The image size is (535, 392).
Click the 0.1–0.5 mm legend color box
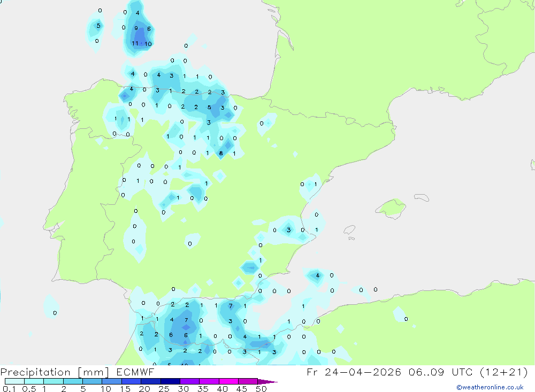tap(14, 381)
